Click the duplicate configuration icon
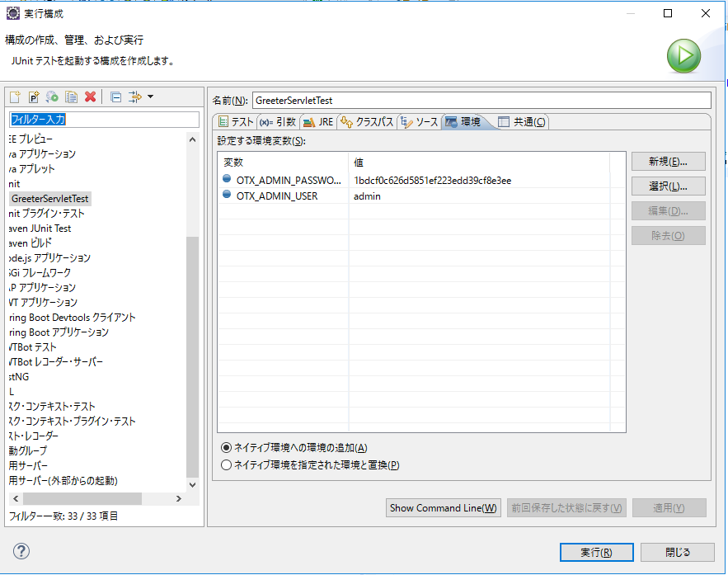Viewport: 728px width, 575px height. [x=72, y=97]
